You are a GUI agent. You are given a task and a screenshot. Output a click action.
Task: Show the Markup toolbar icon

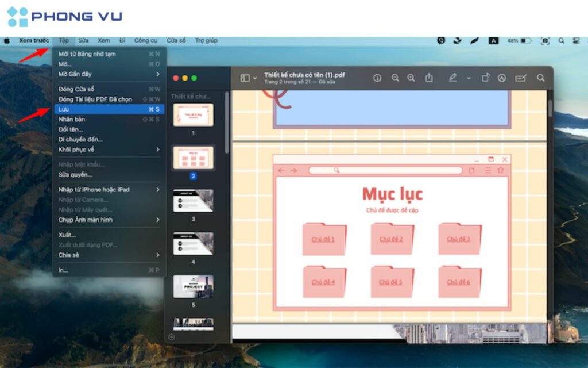tap(502, 78)
